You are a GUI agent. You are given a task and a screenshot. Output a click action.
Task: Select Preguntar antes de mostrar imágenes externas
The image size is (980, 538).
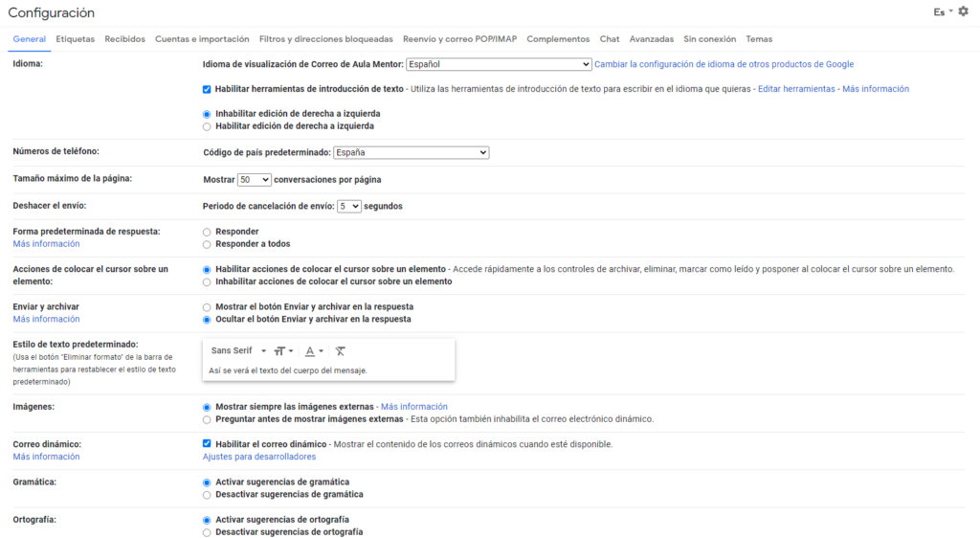[x=207, y=420]
